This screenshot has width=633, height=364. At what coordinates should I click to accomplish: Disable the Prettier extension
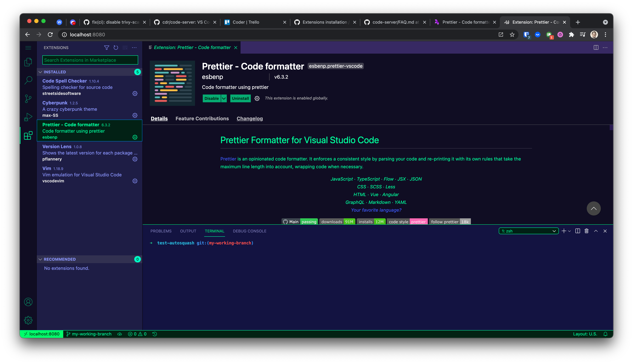tap(212, 98)
